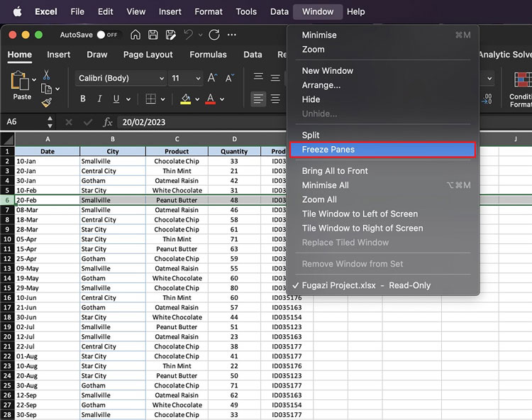Click the Save icon in the title bar
The image size is (532, 420).
click(153, 35)
